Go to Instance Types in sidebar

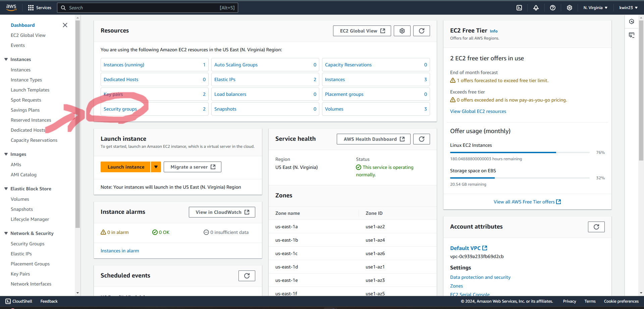26,80
